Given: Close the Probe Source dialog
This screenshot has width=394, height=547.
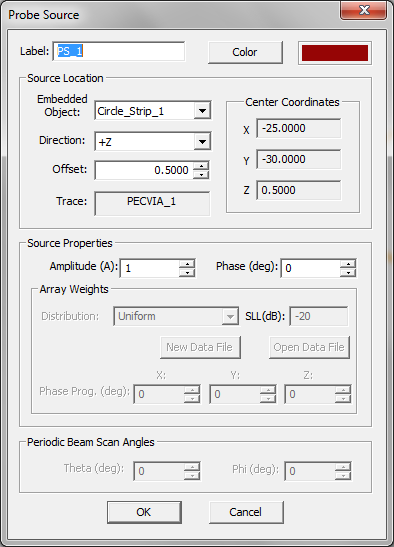Looking at the screenshot, I should pos(364,9).
